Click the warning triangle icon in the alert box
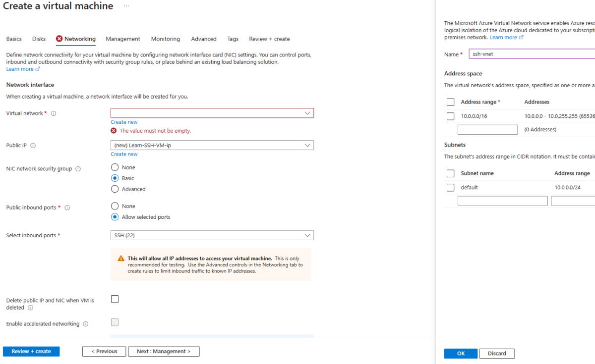This screenshot has width=595, height=364. click(121, 259)
